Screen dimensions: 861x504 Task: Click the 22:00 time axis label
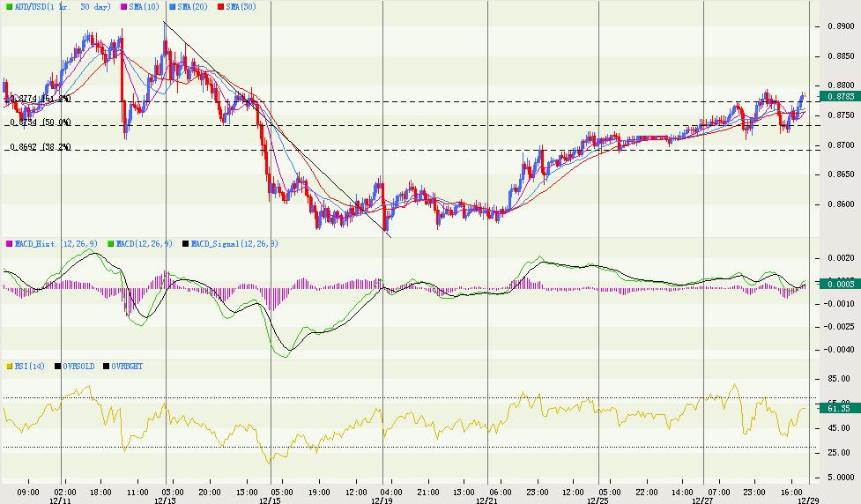(x=646, y=492)
